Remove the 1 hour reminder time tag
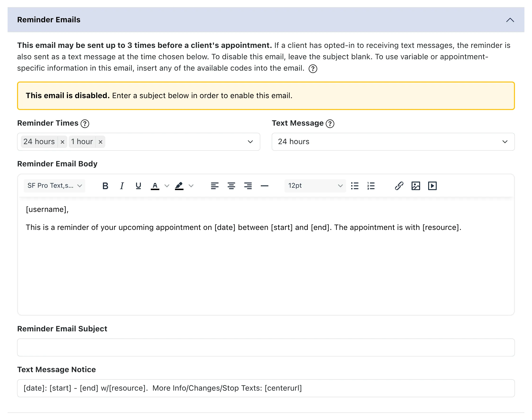Viewport: 532px width, 420px height. click(x=100, y=142)
